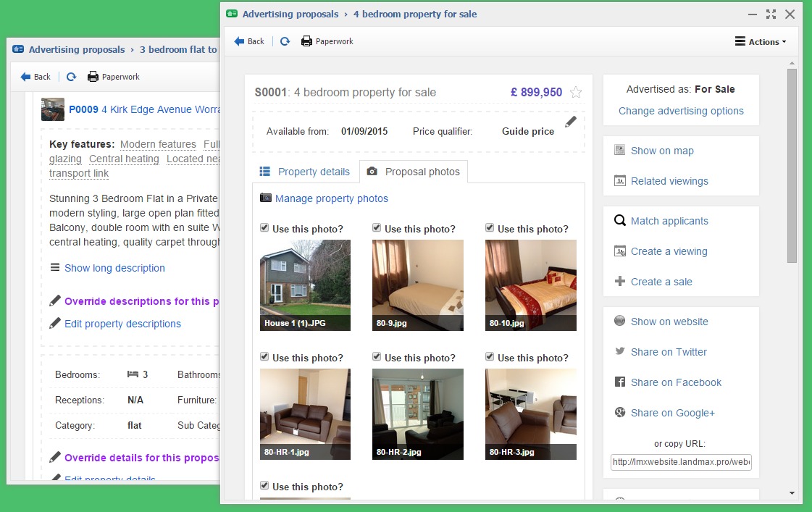Uncheck 'Use this photo' for House 1 (1).JPG
This screenshot has height=512, width=812.
tap(264, 228)
